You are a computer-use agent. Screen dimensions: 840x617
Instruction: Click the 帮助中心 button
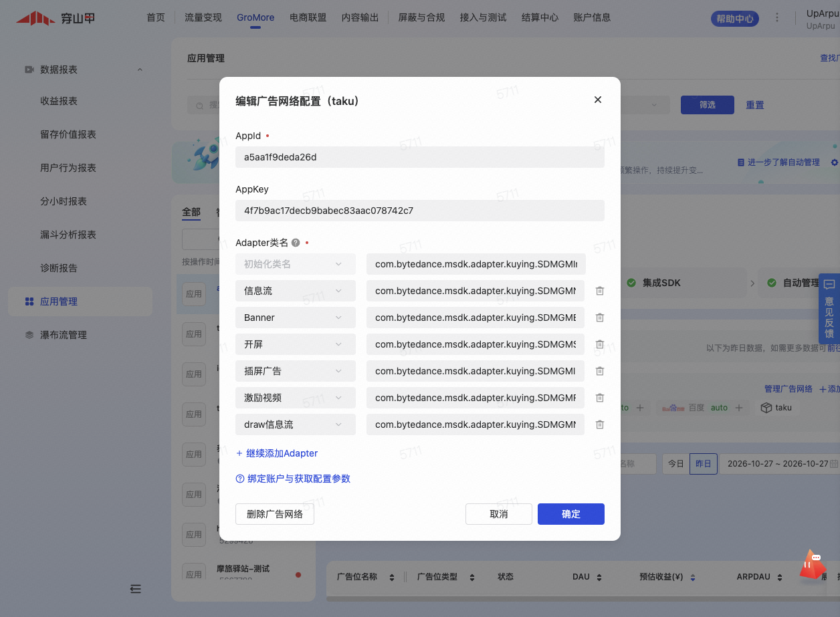coord(735,19)
